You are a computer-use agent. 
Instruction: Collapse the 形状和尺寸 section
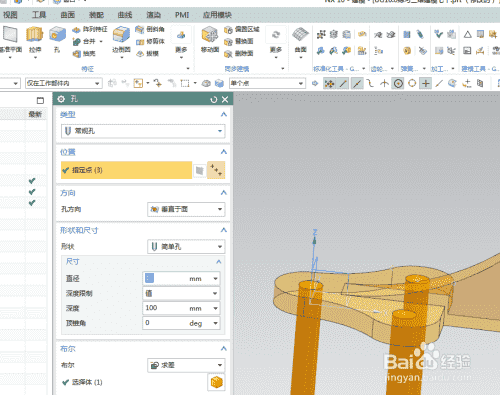(x=224, y=230)
